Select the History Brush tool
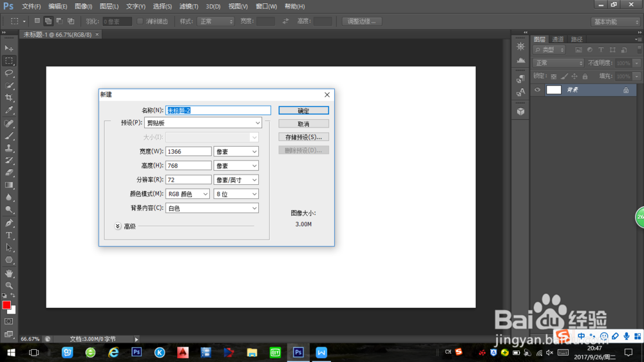The image size is (644, 362). click(x=8, y=160)
